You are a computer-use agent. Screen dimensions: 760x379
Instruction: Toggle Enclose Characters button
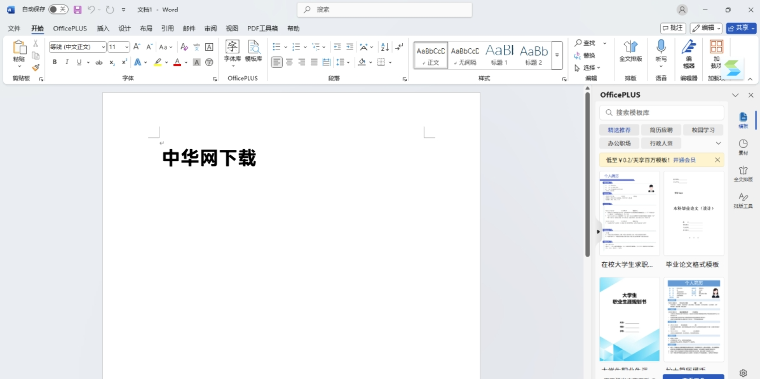pyautogui.click(x=209, y=62)
